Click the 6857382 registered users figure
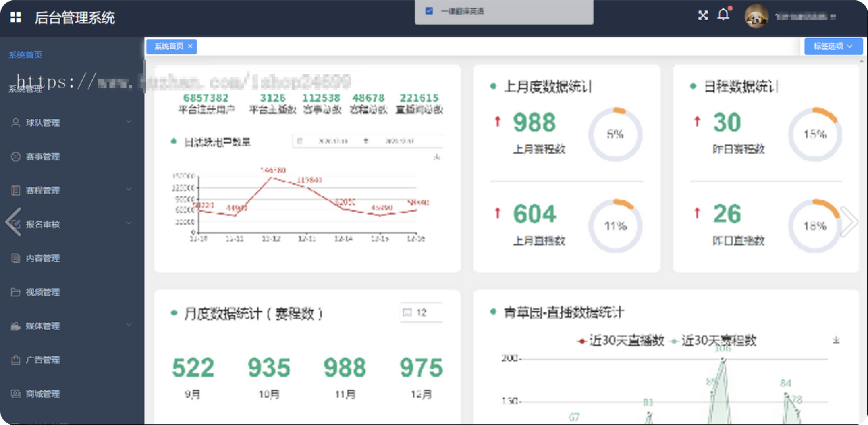 pos(206,98)
